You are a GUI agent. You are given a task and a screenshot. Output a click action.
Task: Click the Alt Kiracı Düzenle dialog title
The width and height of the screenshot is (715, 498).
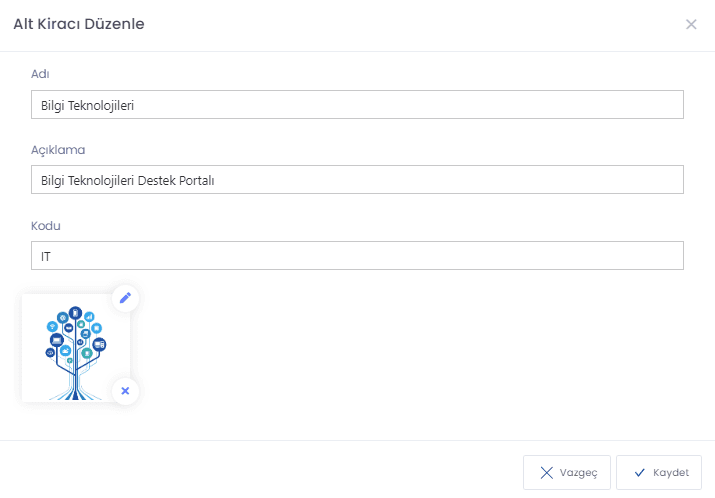click(x=79, y=24)
